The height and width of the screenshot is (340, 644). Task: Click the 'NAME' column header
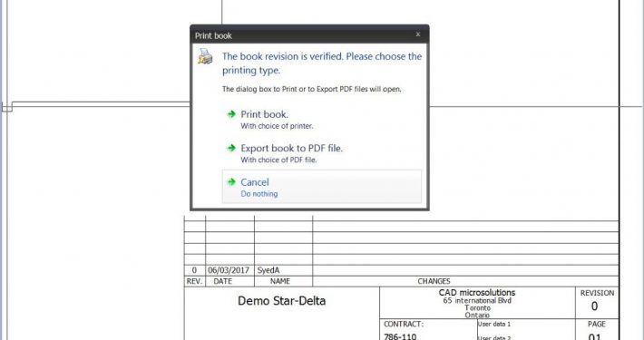click(280, 281)
